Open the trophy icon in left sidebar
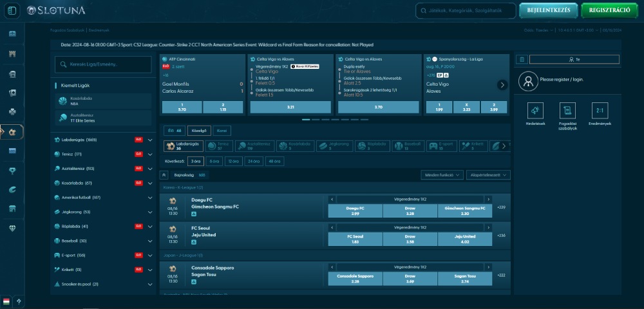The width and height of the screenshot is (644, 309). (x=12, y=170)
